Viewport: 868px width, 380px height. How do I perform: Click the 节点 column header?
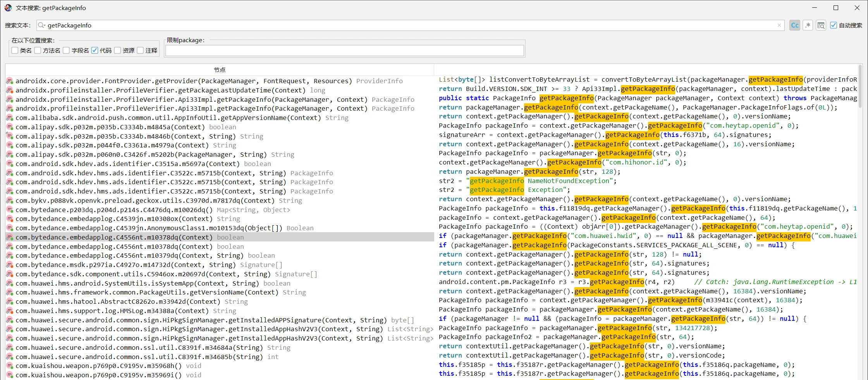220,70
